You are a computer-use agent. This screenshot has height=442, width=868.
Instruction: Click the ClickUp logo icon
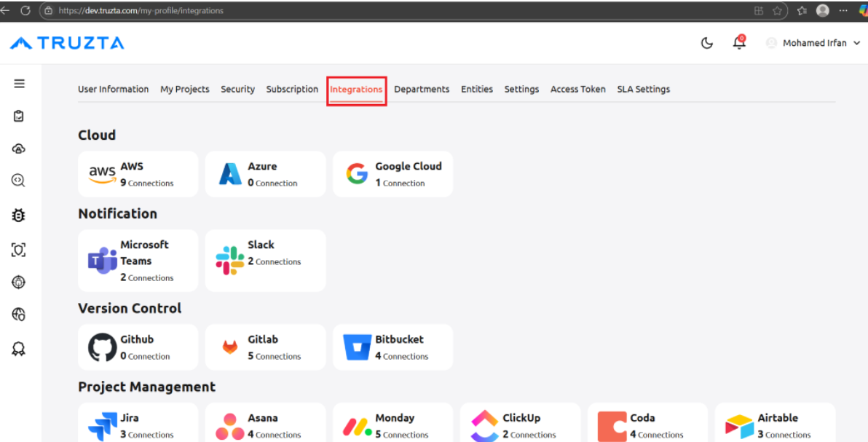484,425
